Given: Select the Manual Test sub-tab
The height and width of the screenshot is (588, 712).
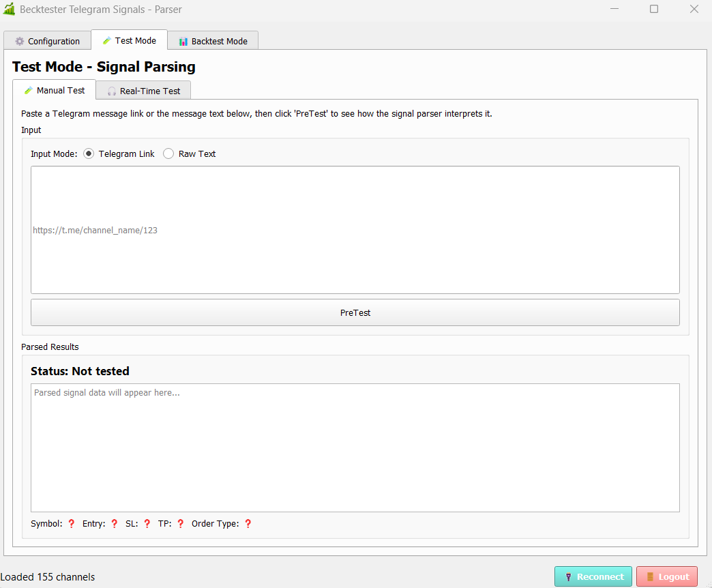Looking at the screenshot, I should [x=55, y=90].
